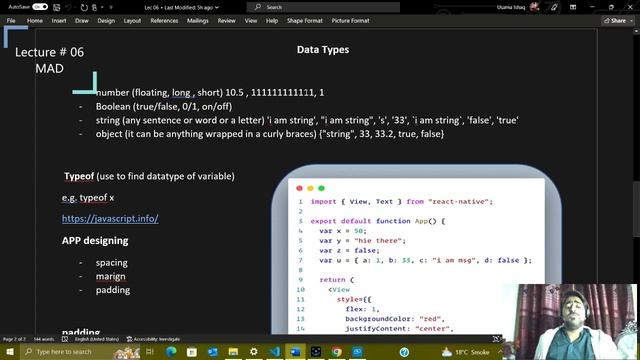Click the 'spacing' bullet item
This screenshot has width=640, height=360.
[111, 262]
